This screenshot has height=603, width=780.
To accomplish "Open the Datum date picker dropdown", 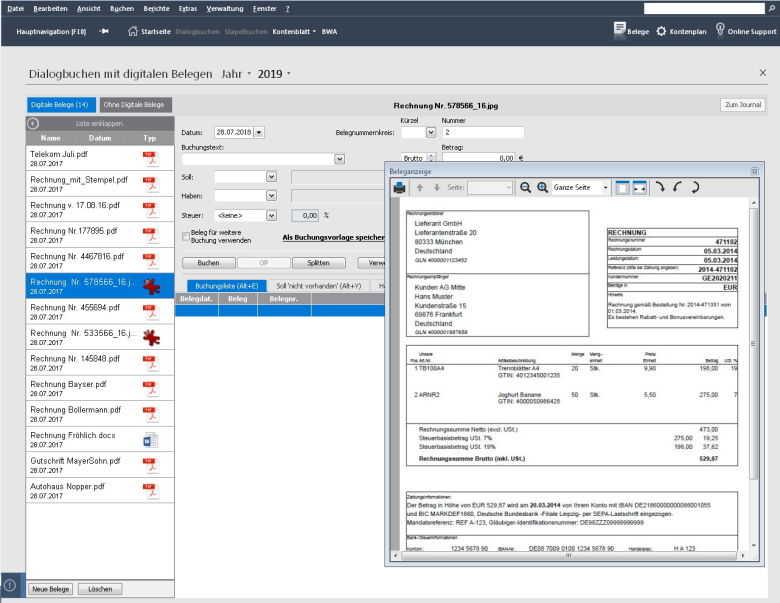I will tap(260, 132).
